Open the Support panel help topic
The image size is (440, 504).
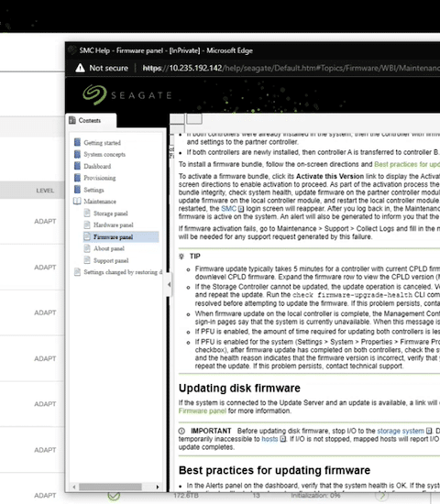(x=111, y=260)
